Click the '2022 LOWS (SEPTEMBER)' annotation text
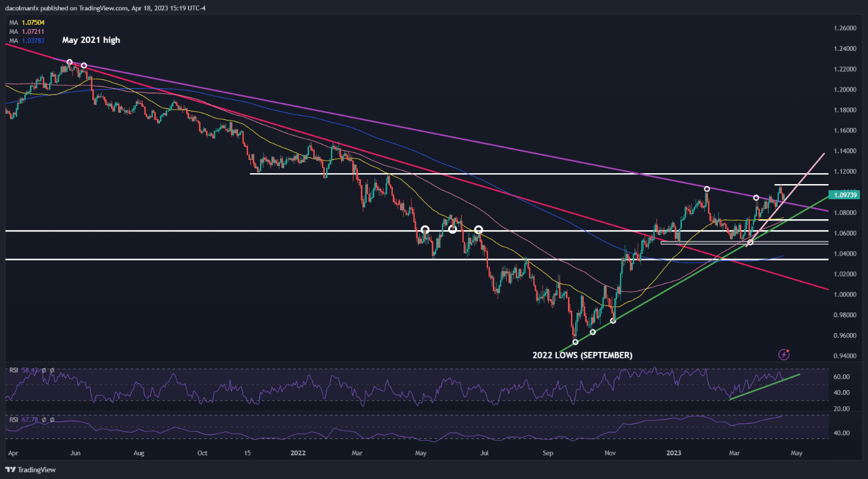 point(583,355)
